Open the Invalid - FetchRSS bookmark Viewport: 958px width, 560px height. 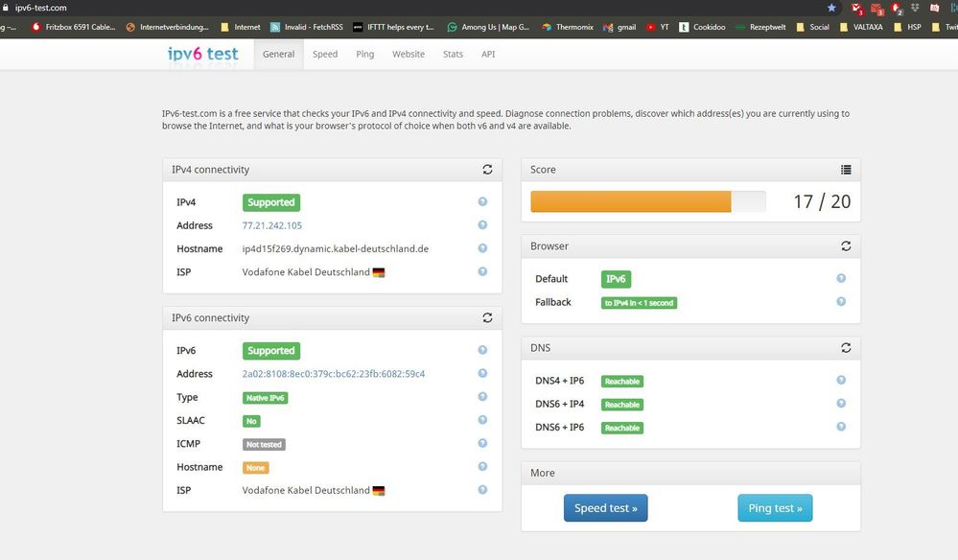(307, 27)
